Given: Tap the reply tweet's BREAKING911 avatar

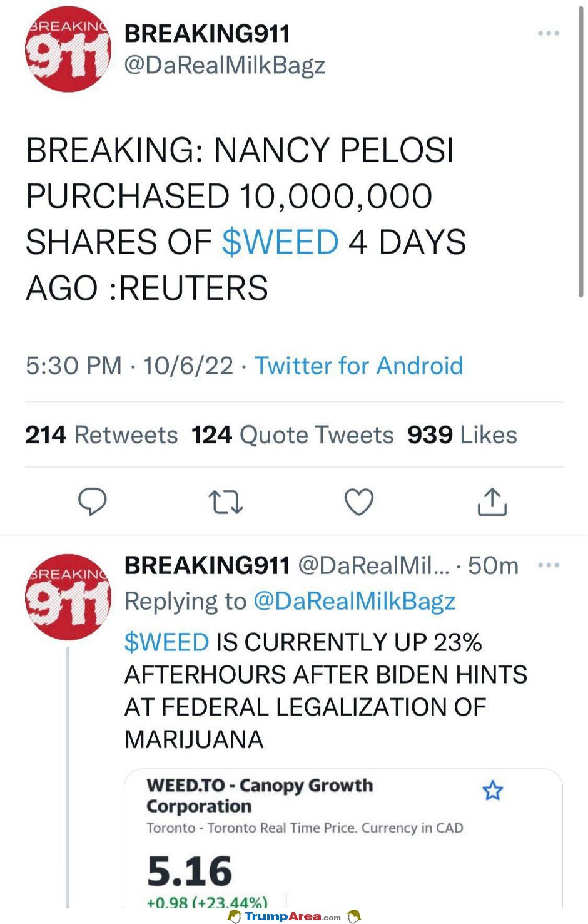Looking at the screenshot, I should click(x=68, y=597).
